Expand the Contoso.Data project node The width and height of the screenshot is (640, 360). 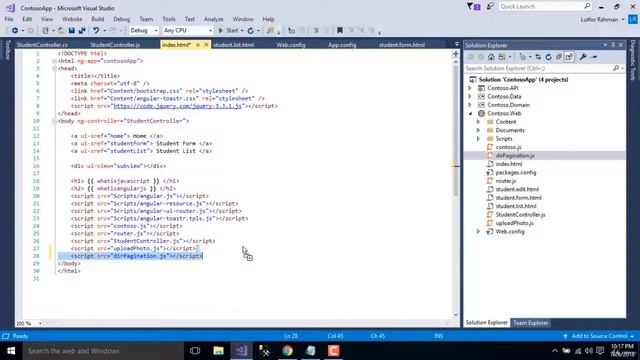[470, 97]
